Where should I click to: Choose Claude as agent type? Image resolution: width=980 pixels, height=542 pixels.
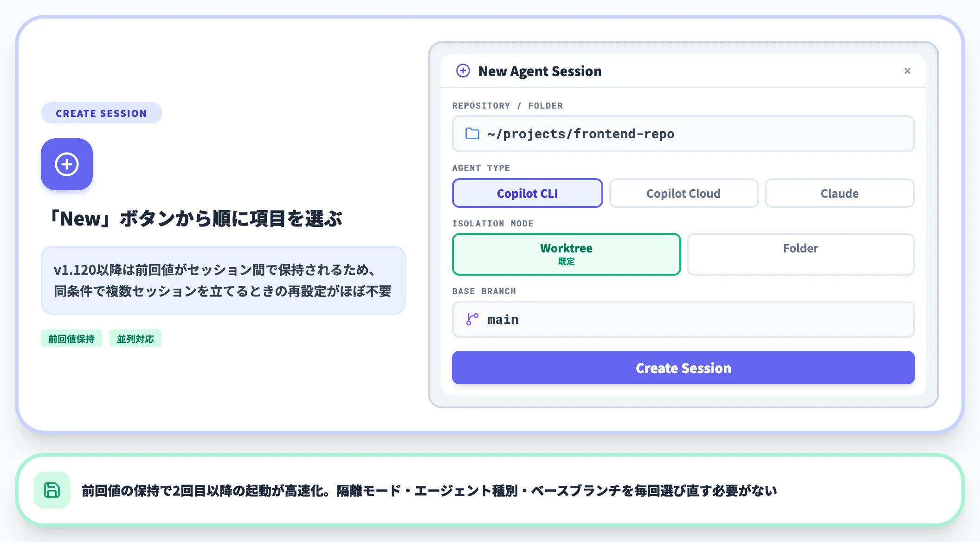(839, 193)
